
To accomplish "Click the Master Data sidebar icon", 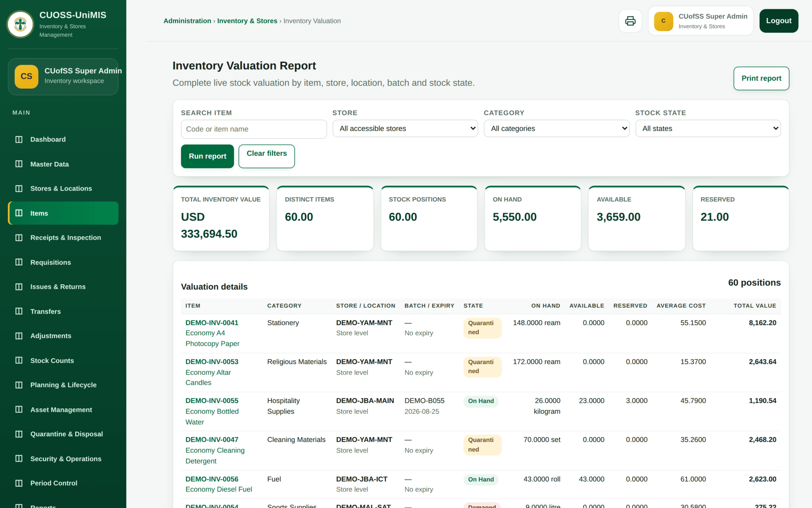I will point(19,164).
